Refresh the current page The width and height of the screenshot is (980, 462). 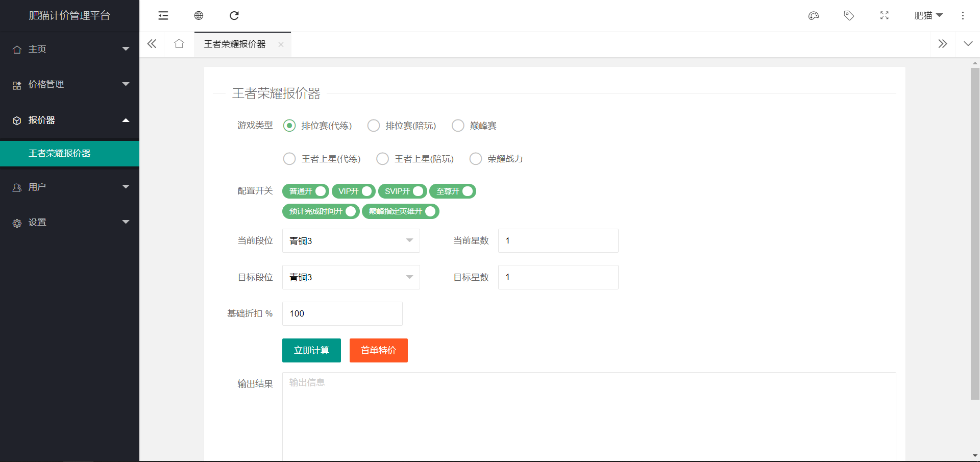point(234,16)
